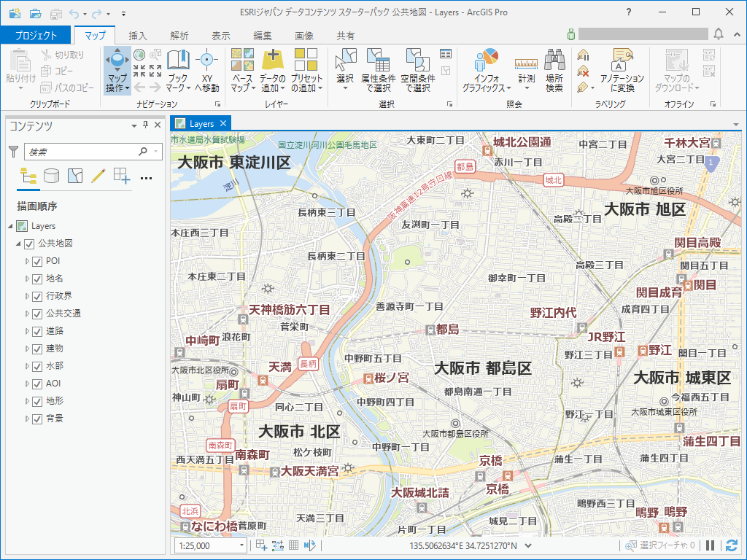Switch to the 挿入 ribbon tab
This screenshot has width=747, height=560.
(138, 36)
